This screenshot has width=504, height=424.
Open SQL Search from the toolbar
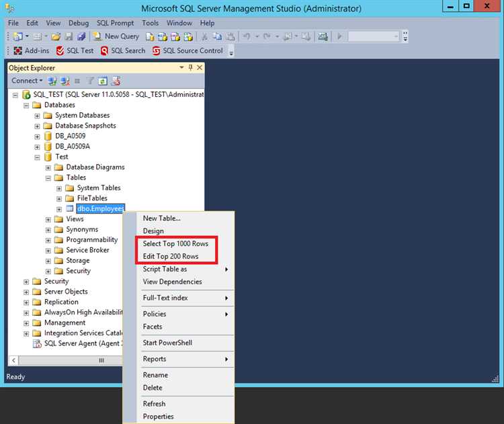pyautogui.click(x=123, y=50)
